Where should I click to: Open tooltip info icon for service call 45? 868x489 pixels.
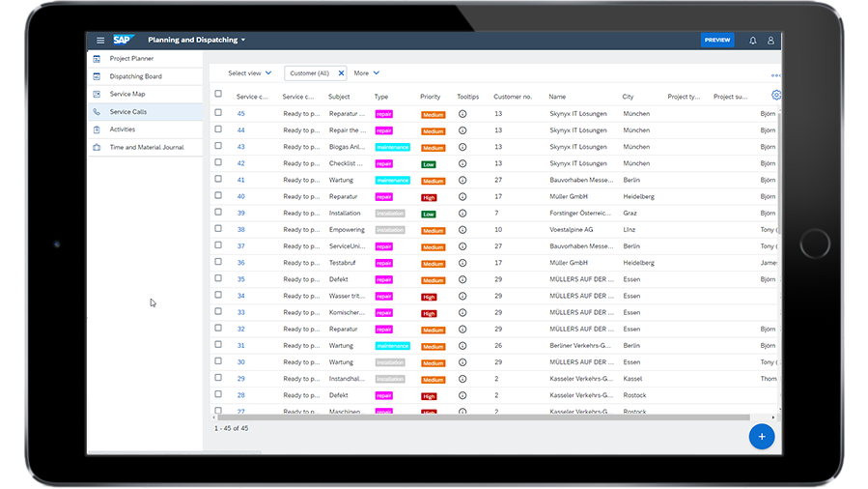pos(462,114)
